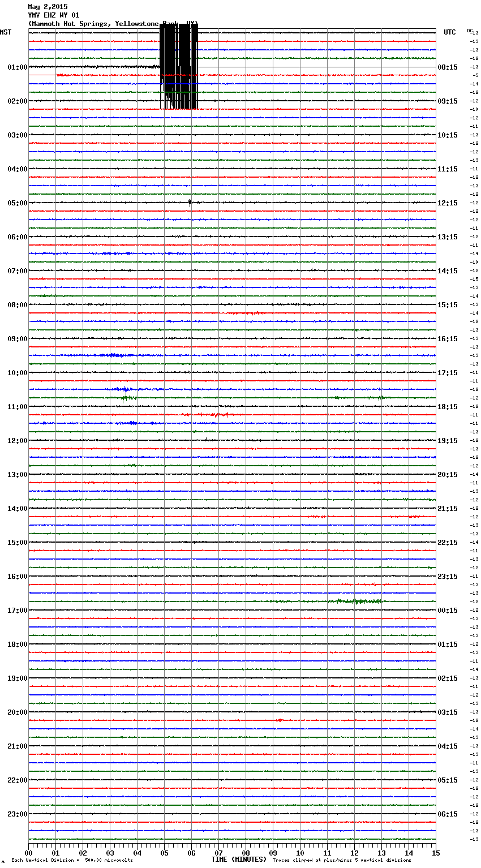Select the 15:00 MST row label
The width and height of the screenshot is (481, 868).
pyautogui.click(x=18, y=543)
